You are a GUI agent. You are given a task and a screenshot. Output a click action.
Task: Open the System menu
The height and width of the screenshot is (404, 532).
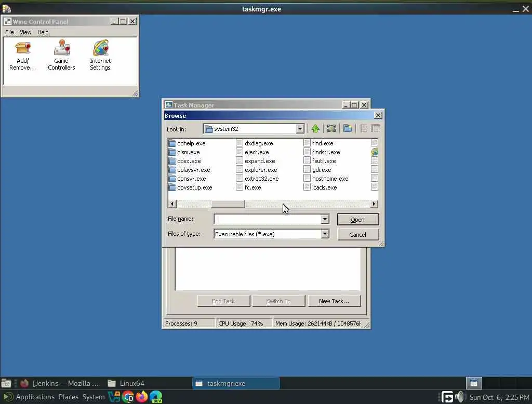(94, 397)
